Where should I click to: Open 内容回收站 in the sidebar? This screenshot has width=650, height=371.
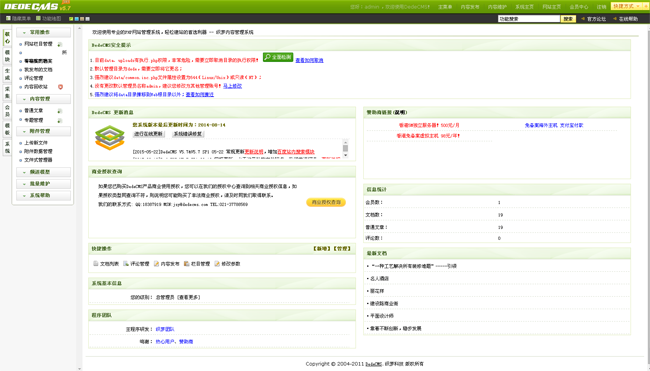pyautogui.click(x=36, y=87)
